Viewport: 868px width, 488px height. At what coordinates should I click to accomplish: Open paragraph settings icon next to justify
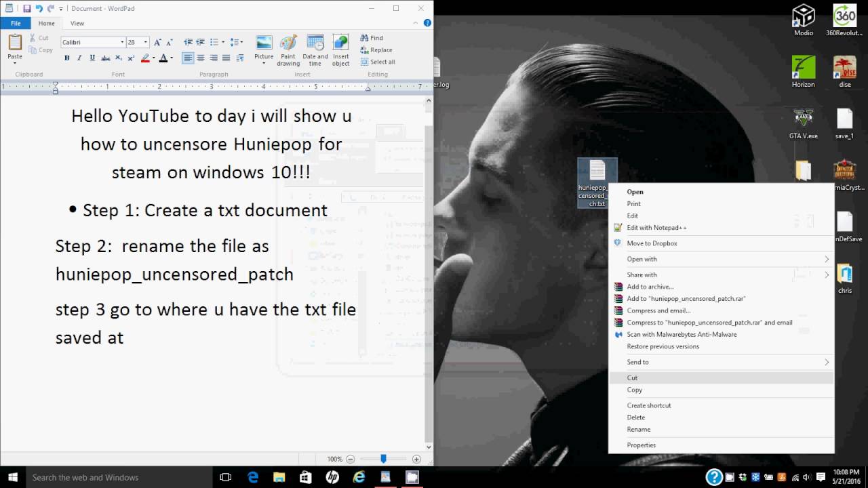coord(239,58)
